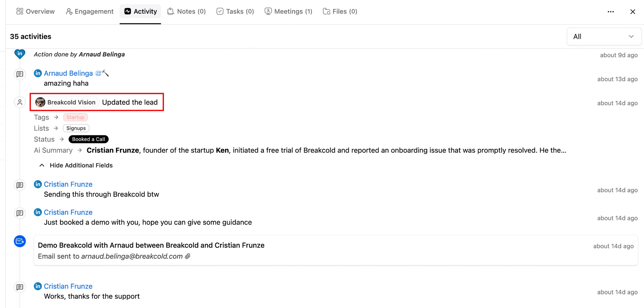Click the comment icon next to the demo message
Viewport: 644px width, 308px height.
coord(20,213)
